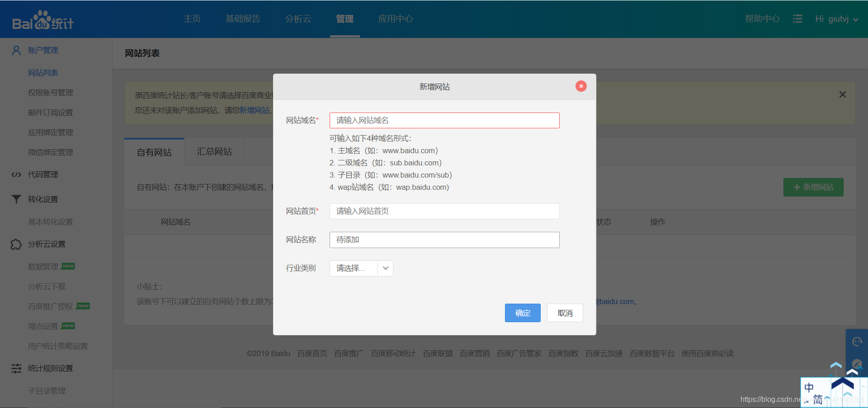
Task: Collapse 账户管理 section heading
Action: coord(43,50)
